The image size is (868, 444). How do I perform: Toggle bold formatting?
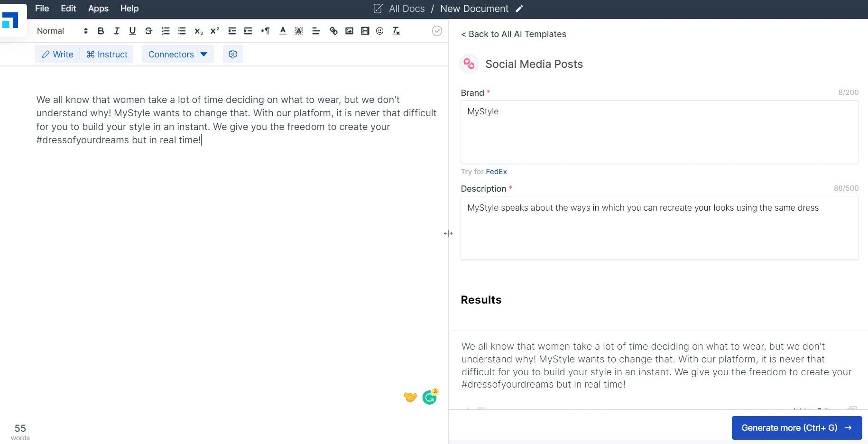coord(101,31)
